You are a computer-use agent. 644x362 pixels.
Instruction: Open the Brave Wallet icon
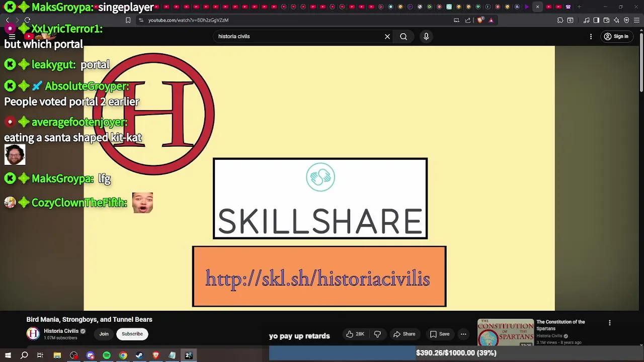[606, 20]
